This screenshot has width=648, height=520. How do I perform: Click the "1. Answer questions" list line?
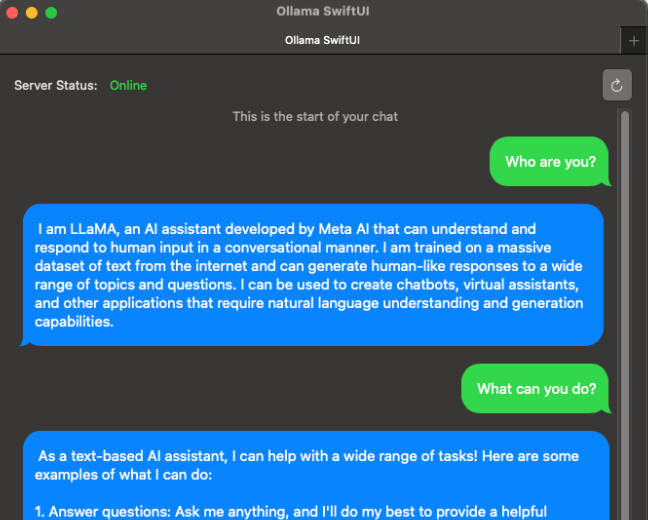291,512
